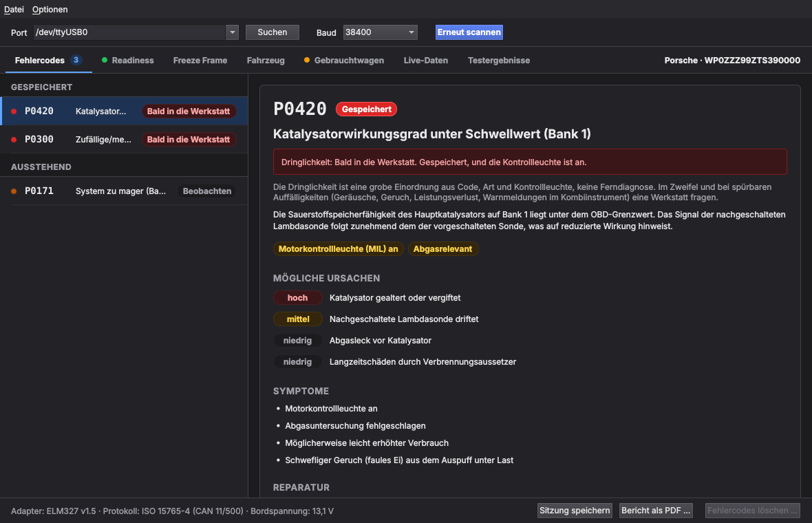
Task: Click Sitzung speichern button
Action: tap(575, 511)
